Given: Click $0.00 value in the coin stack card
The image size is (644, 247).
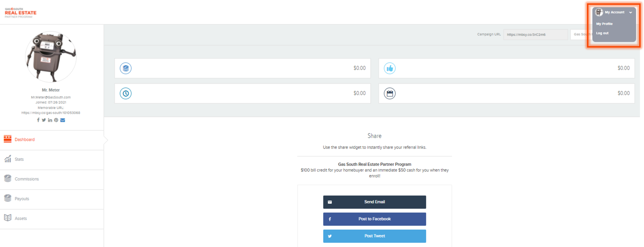Looking at the screenshot, I should coord(359,68).
